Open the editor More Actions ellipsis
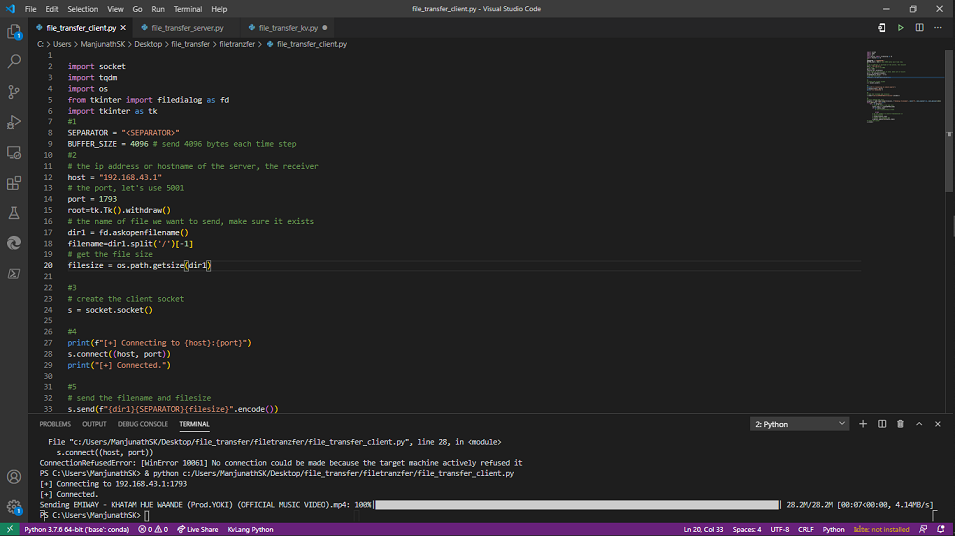The height and width of the screenshot is (536, 955). click(938, 27)
